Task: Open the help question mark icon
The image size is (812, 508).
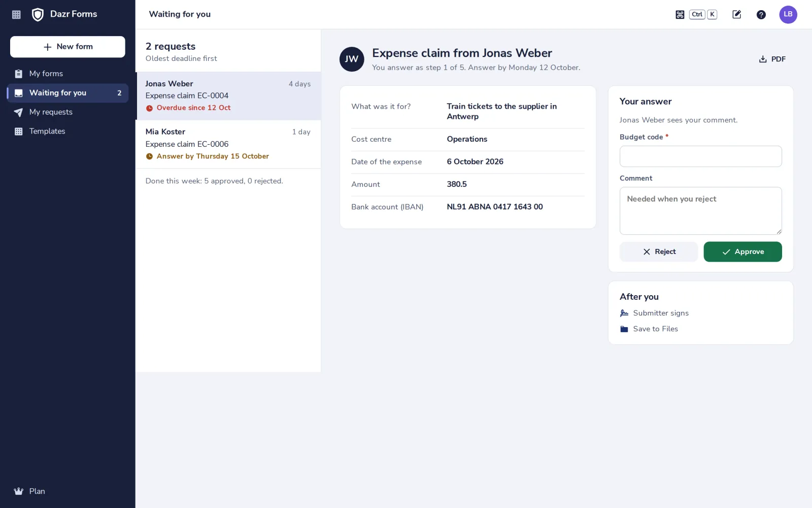Action: click(761, 15)
